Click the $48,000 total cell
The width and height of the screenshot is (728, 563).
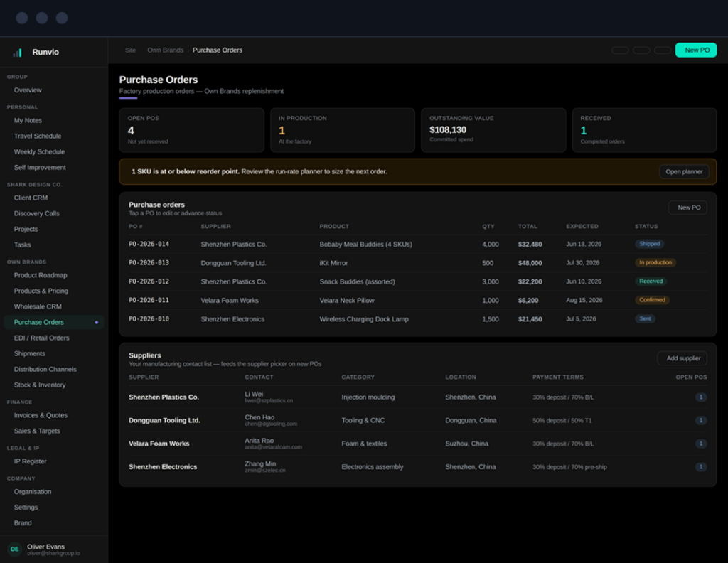[530, 263]
